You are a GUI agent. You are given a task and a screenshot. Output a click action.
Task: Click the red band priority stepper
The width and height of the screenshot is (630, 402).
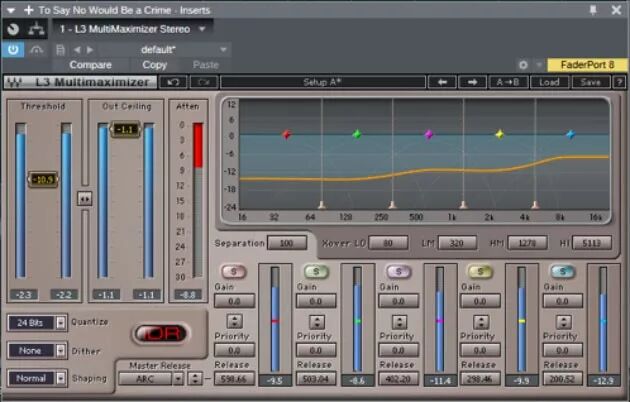[235, 322]
